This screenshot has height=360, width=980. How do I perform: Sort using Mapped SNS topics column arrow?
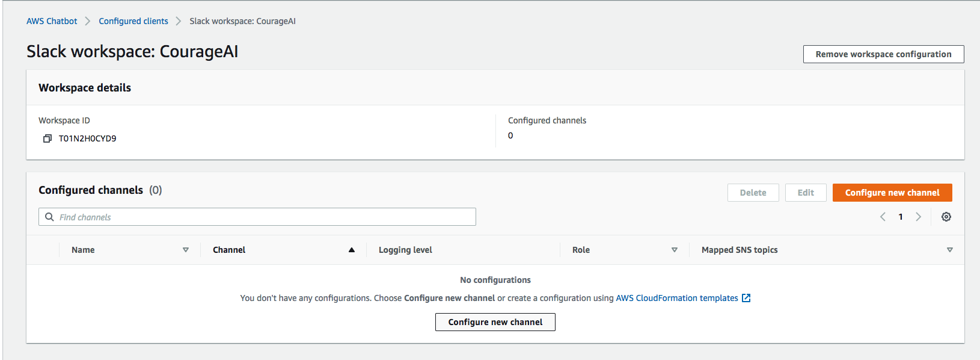pyautogui.click(x=950, y=250)
